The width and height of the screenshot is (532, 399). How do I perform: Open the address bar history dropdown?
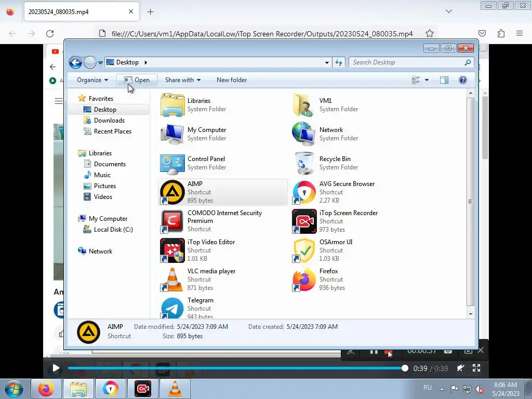tap(327, 62)
